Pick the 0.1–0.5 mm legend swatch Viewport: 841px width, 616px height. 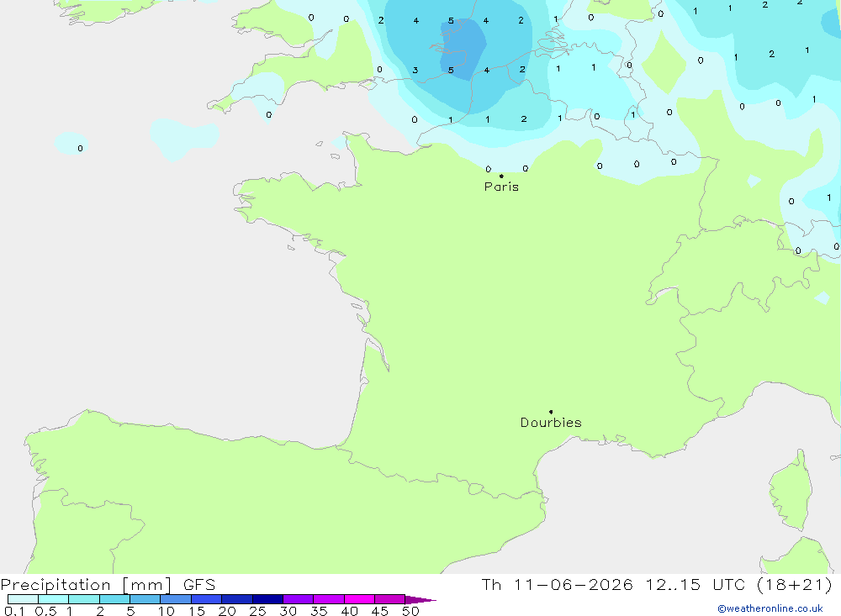23,599
